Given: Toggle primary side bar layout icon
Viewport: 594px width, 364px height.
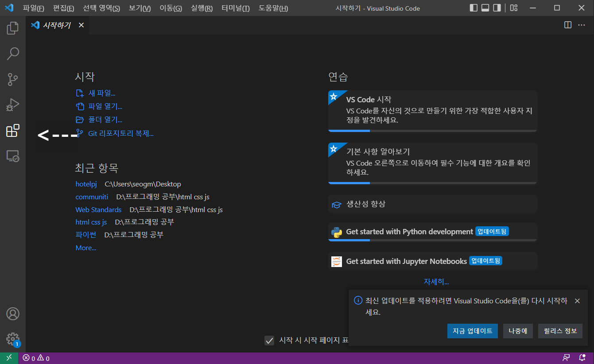Looking at the screenshot, I should [x=474, y=8].
